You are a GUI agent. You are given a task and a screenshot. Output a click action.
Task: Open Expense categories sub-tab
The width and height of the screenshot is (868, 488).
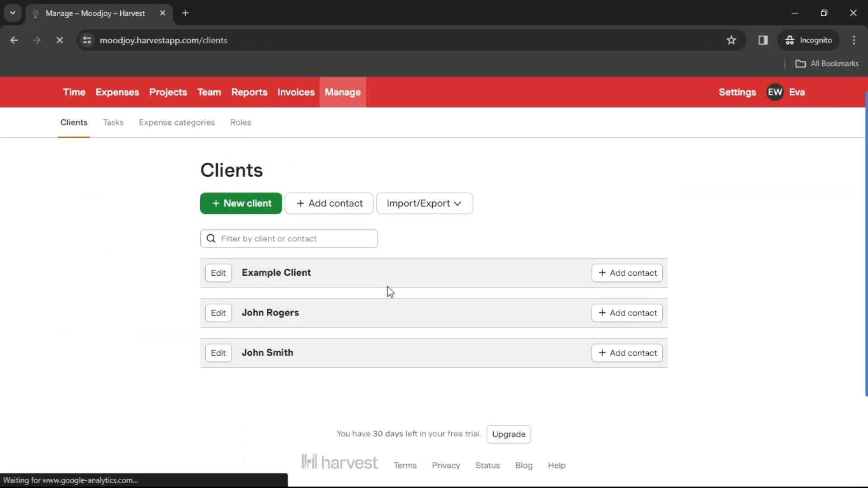pos(176,122)
